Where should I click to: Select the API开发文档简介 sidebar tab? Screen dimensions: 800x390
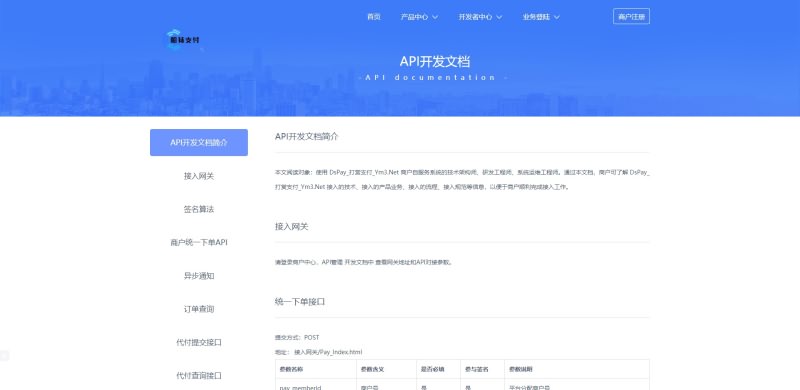pyautogui.click(x=199, y=142)
